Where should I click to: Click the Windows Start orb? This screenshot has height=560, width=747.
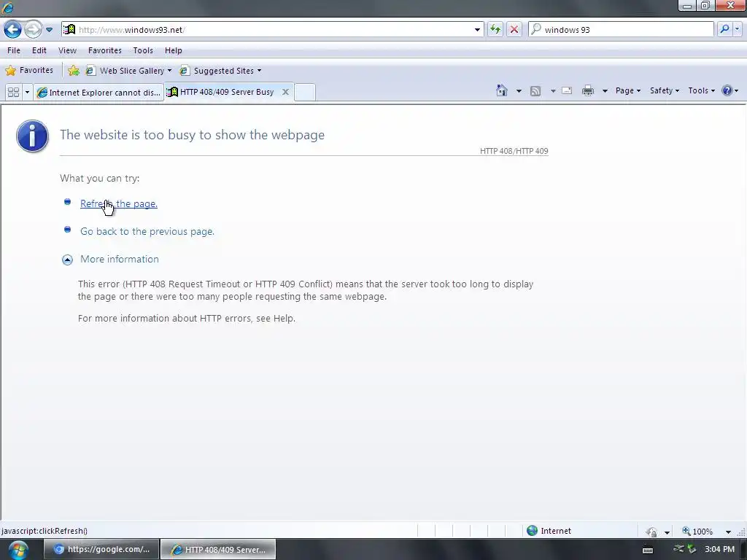[18, 550]
